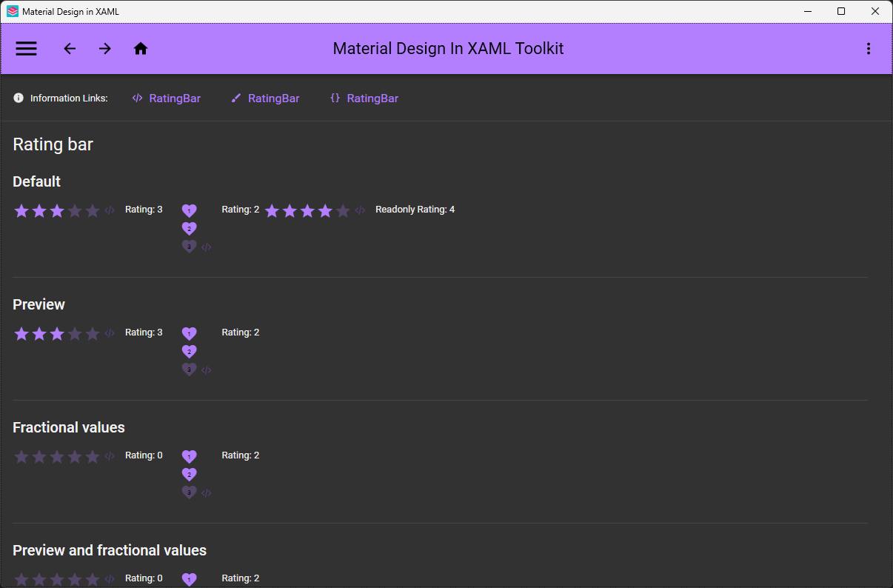The image size is (893, 588).
Task: Open the RatingBar link with brush icon
Action: click(265, 98)
